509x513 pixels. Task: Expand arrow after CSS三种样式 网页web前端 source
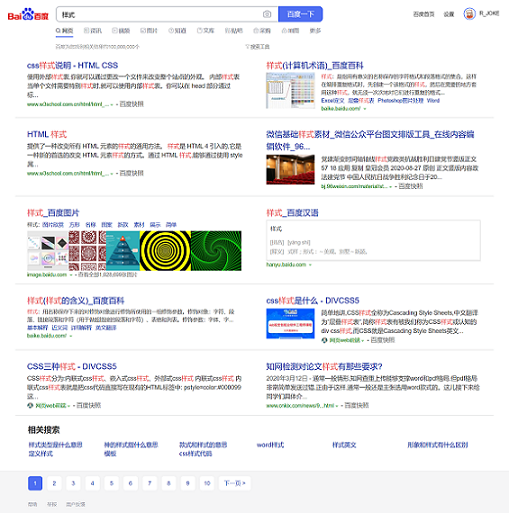point(68,406)
